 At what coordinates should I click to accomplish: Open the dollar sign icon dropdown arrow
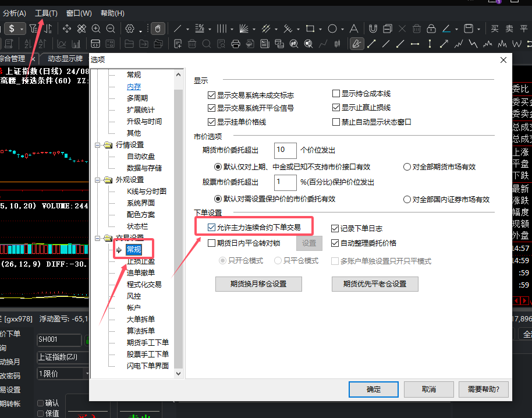(22, 29)
